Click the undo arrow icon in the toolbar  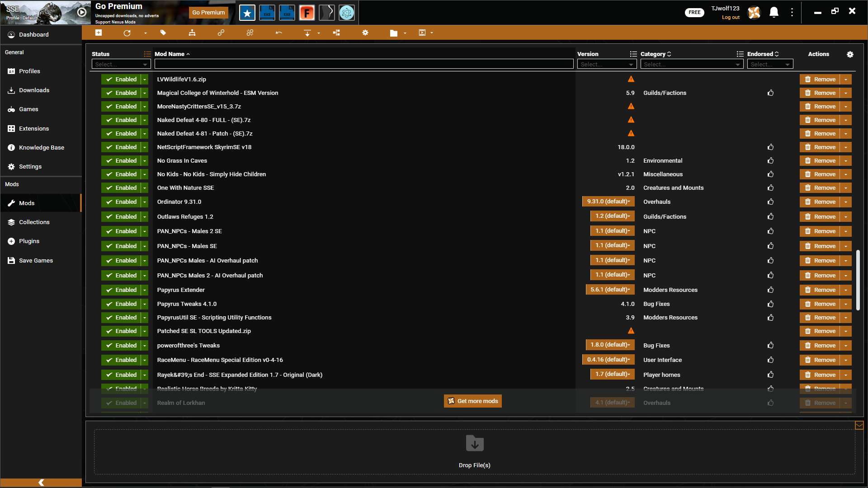(x=279, y=33)
